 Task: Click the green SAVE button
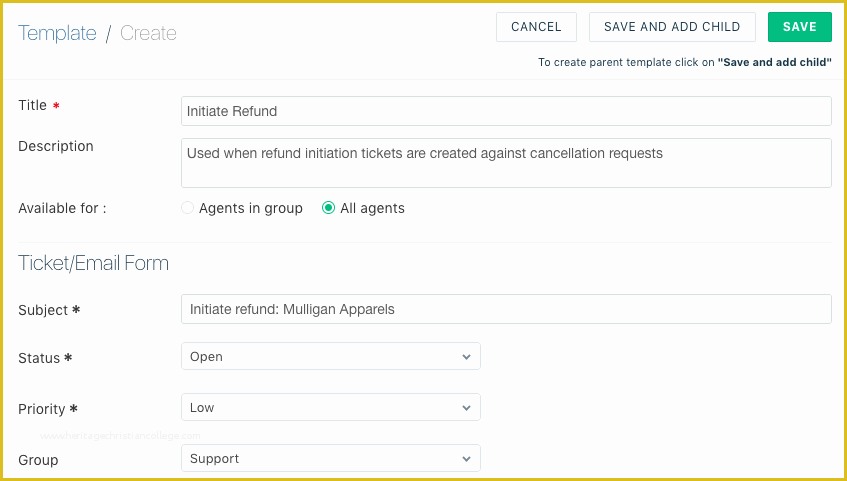[800, 27]
